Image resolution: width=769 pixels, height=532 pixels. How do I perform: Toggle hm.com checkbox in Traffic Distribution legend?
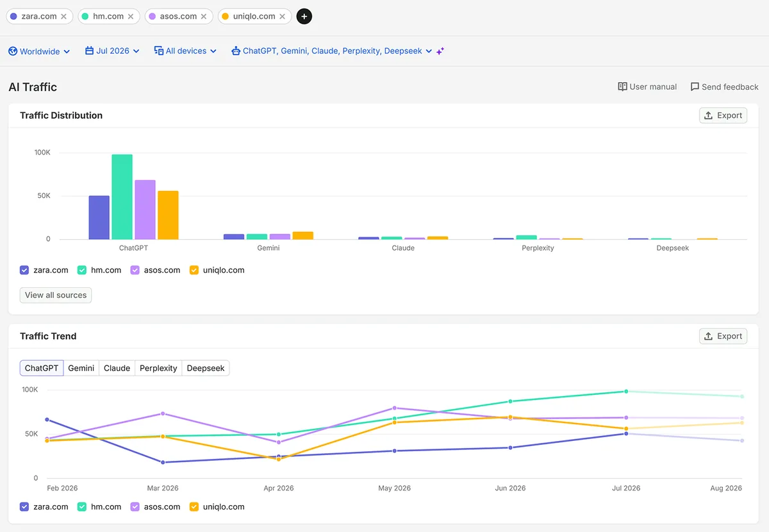[82, 270]
